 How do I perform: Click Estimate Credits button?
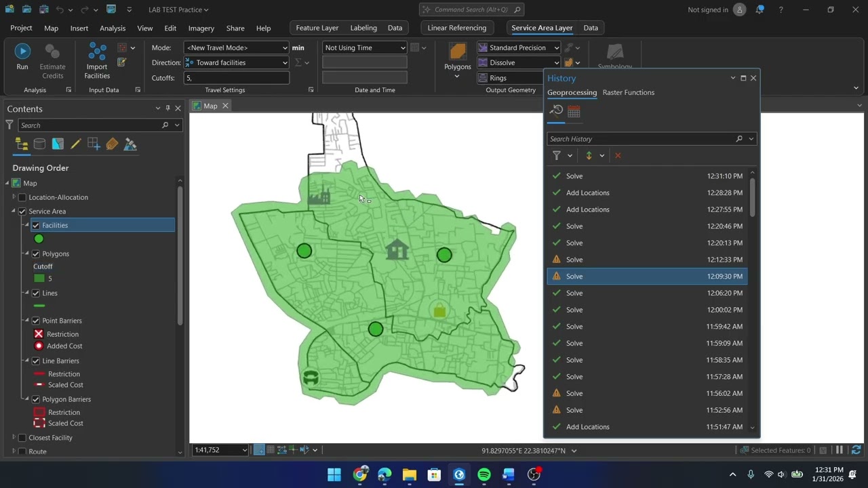[52, 60]
